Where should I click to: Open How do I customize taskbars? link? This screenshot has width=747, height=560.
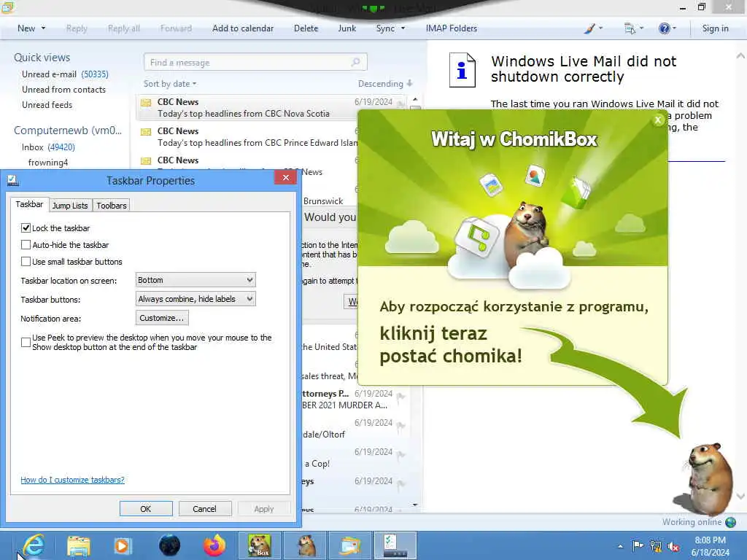72,480
